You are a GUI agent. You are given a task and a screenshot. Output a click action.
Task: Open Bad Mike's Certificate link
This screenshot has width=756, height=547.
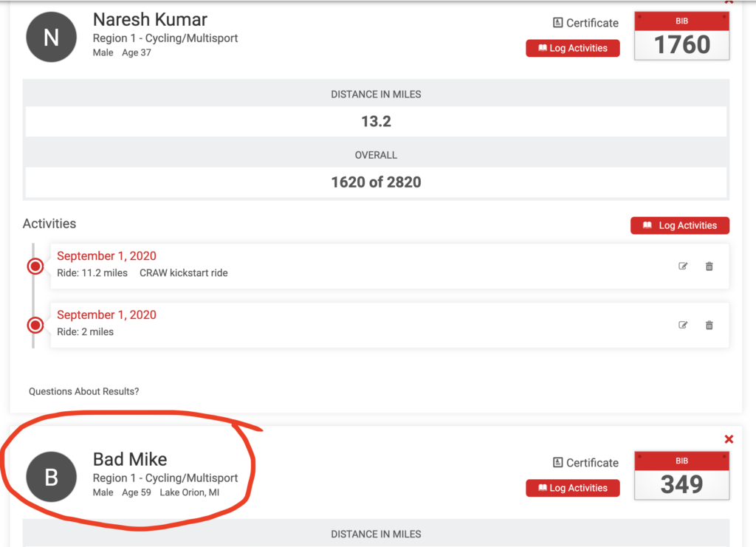585,463
